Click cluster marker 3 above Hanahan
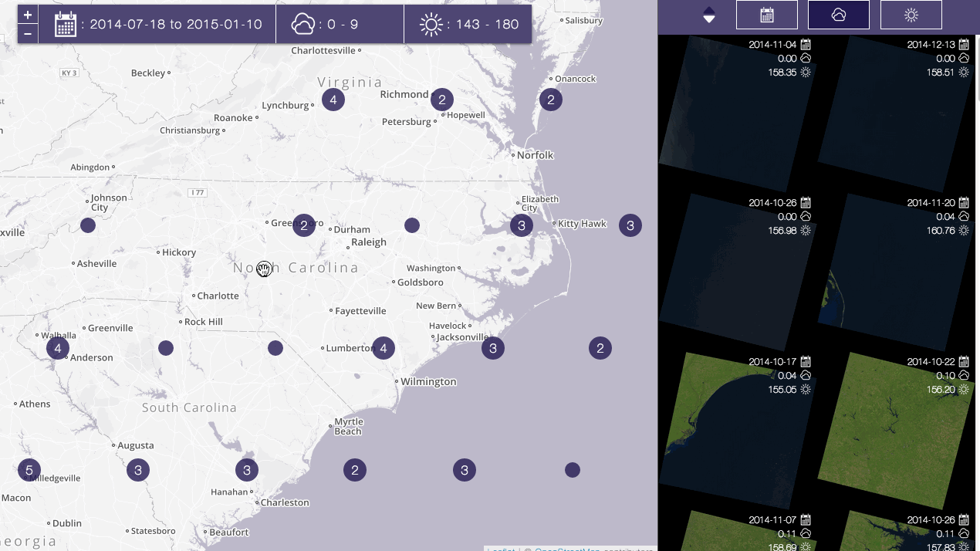The width and height of the screenshot is (980, 551). point(246,470)
